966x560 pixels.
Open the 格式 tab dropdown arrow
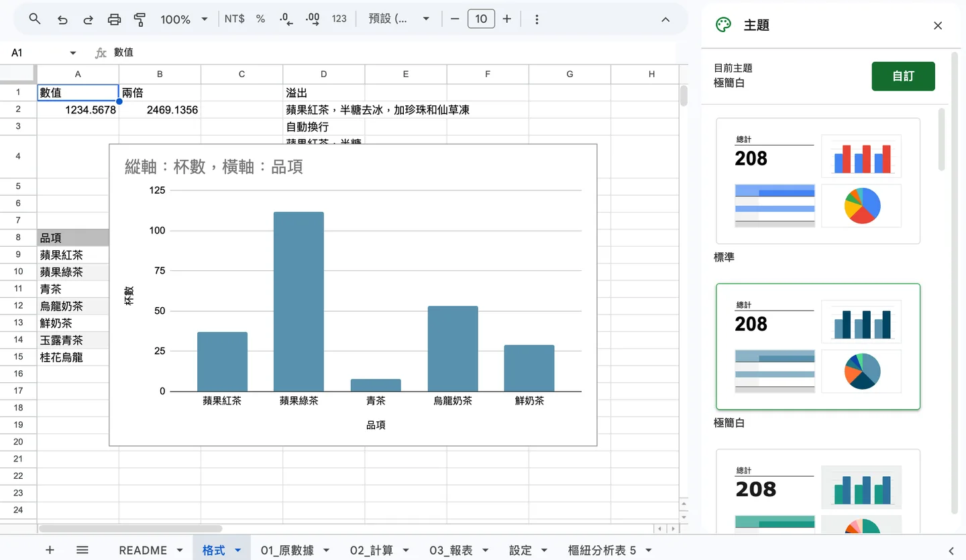(x=238, y=551)
